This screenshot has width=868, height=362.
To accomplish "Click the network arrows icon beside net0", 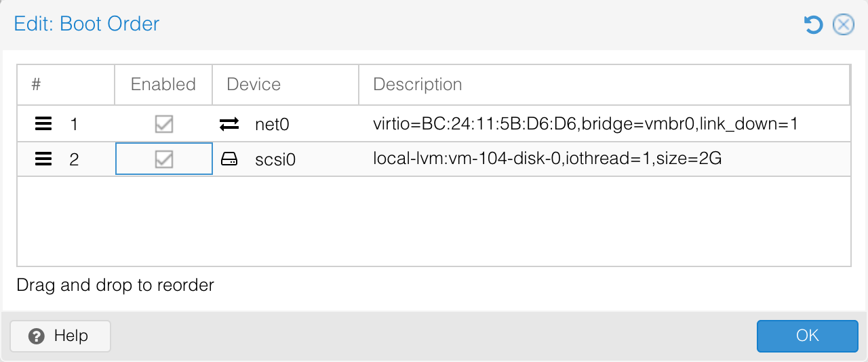I will click(x=229, y=124).
